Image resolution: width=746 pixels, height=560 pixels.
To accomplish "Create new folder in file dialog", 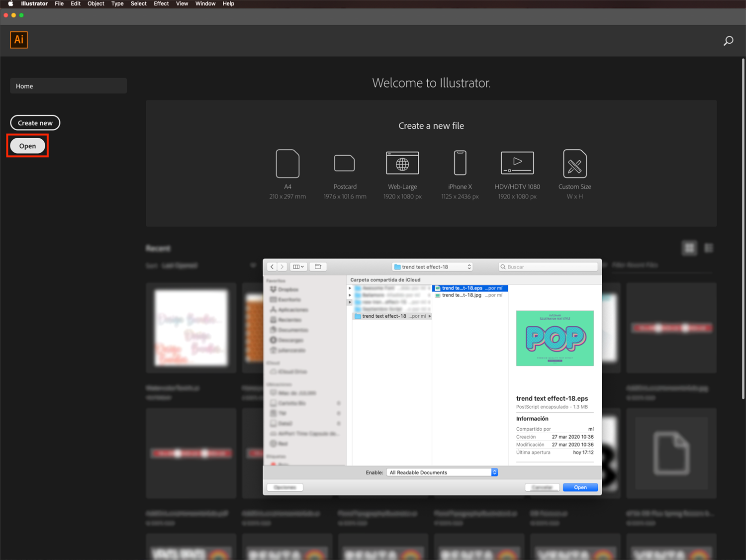I will 318,267.
